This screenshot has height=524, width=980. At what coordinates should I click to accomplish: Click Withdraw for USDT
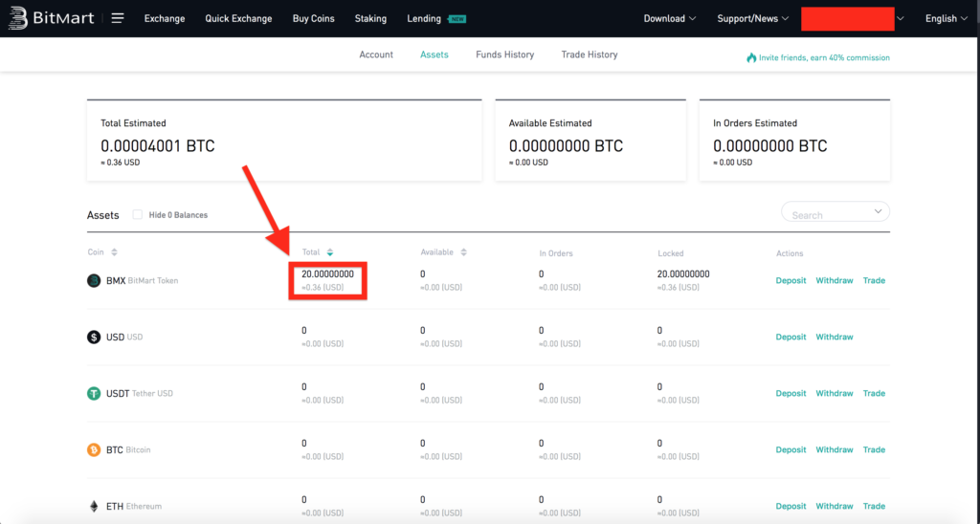[835, 393]
